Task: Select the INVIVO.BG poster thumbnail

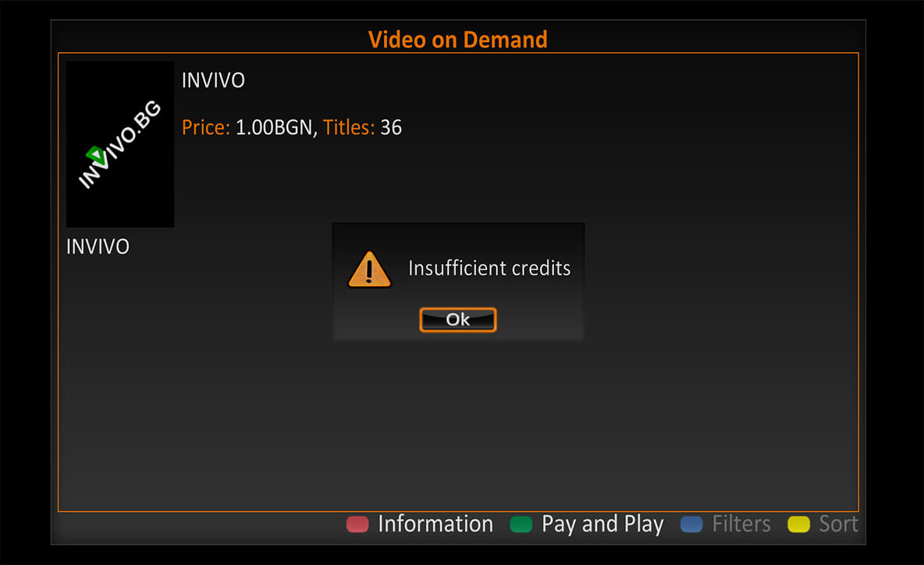Action: (120, 144)
